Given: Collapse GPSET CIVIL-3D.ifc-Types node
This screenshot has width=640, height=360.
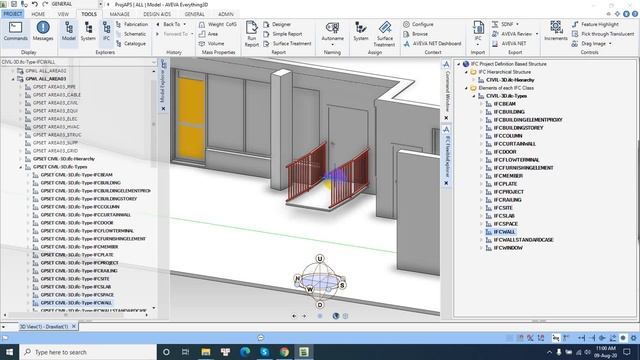Looking at the screenshot, I should [20, 167].
